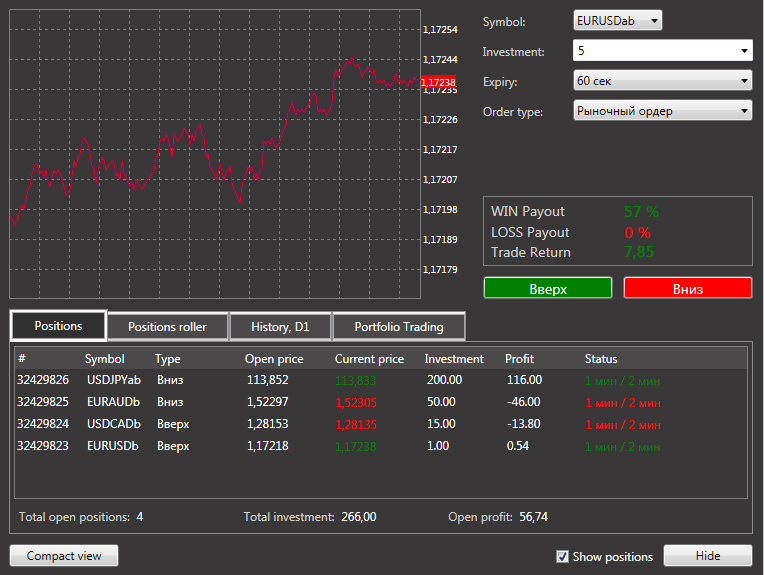764x575 pixels.
Task: Open the Expiry dropdown set to 60 сек
Action: click(x=663, y=80)
